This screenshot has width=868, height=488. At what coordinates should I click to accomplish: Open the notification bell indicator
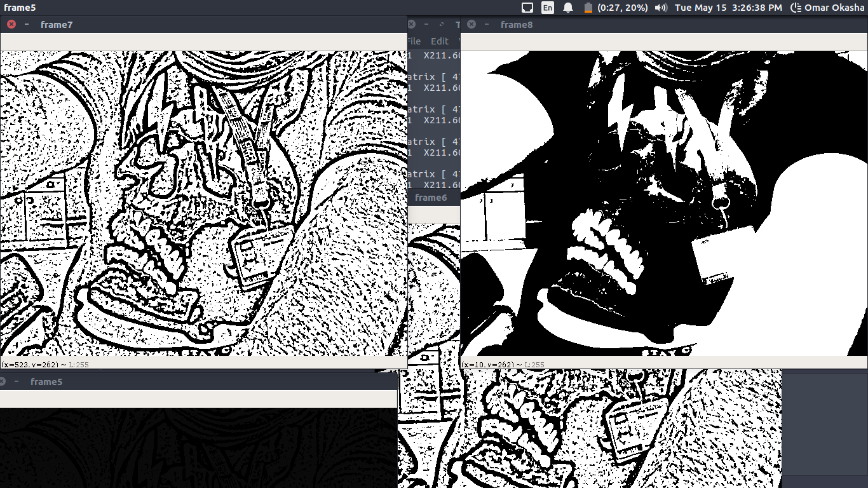tap(568, 8)
